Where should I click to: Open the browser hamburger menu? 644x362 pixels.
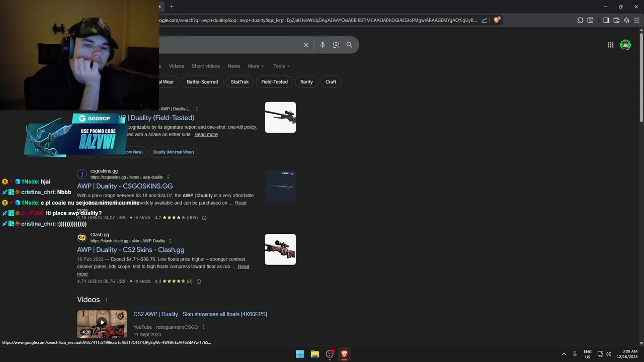[x=637, y=20]
